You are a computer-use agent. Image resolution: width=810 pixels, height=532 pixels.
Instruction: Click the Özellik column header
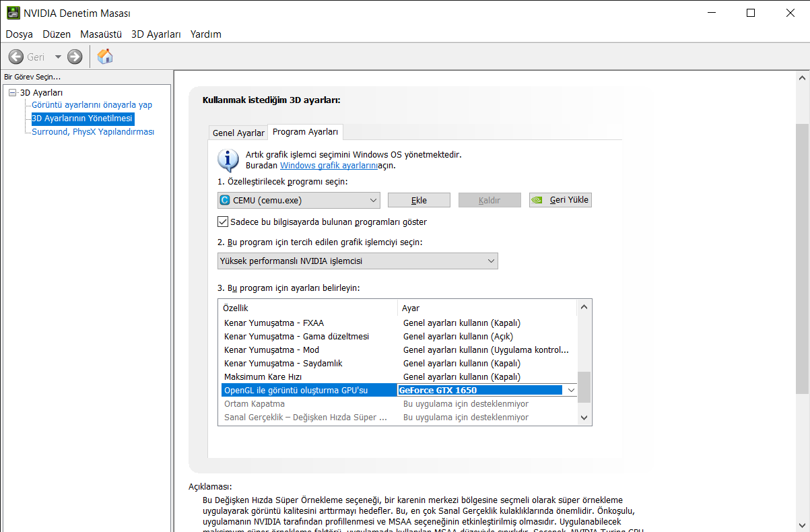click(x=309, y=308)
